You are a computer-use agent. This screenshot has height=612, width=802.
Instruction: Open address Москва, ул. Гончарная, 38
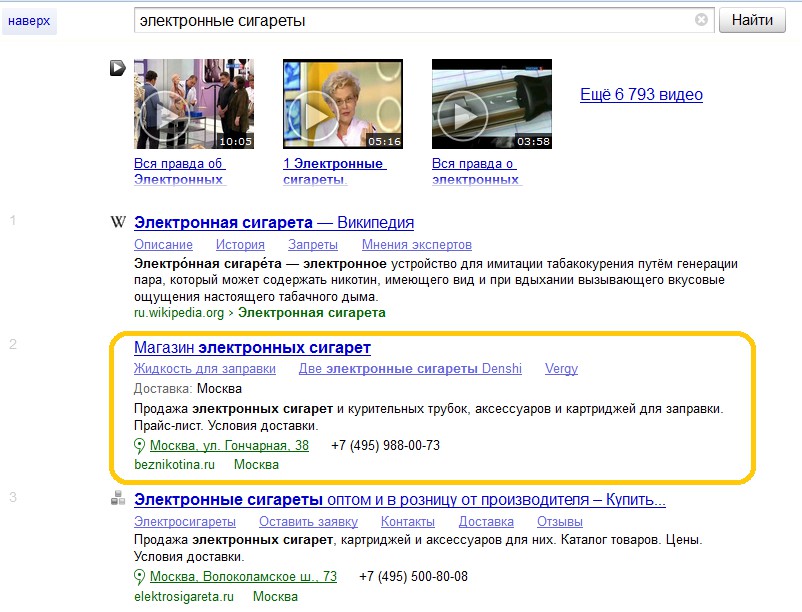[229, 445]
